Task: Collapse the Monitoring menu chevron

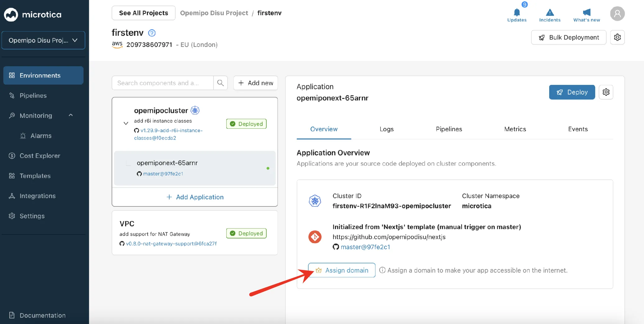Action: (71, 115)
